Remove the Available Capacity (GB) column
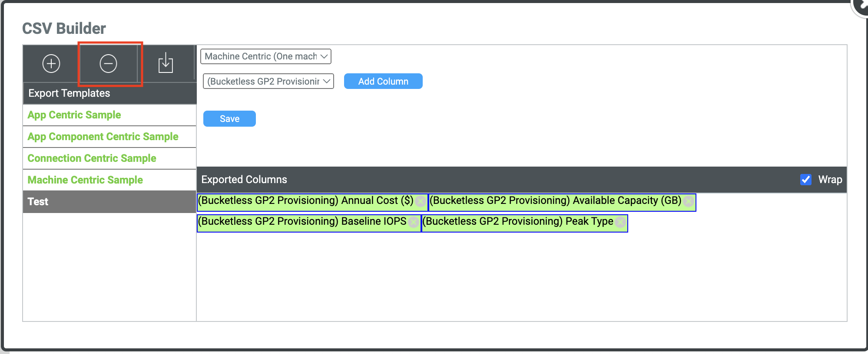 tap(688, 201)
